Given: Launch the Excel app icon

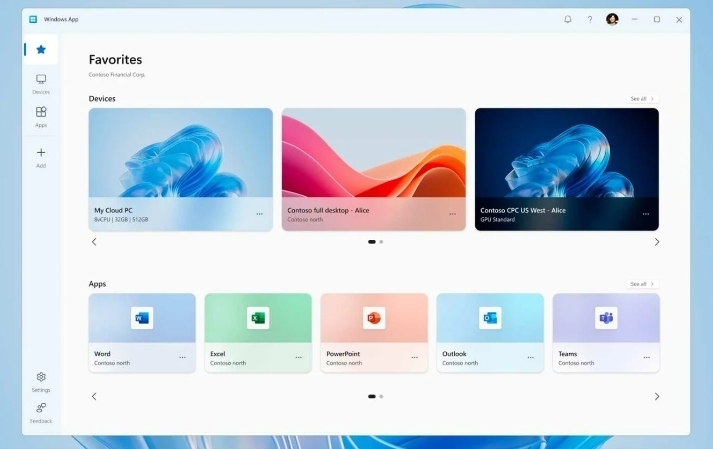Looking at the screenshot, I should (x=258, y=318).
